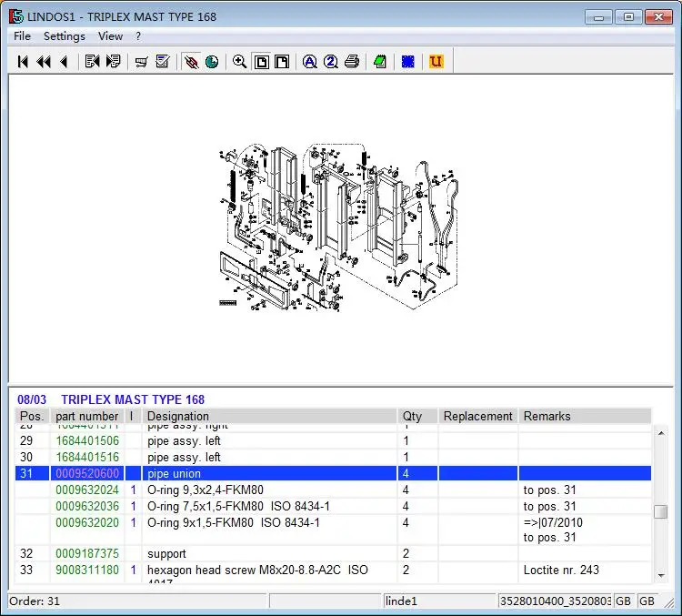Select part number 1684401516

click(x=87, y=457)
